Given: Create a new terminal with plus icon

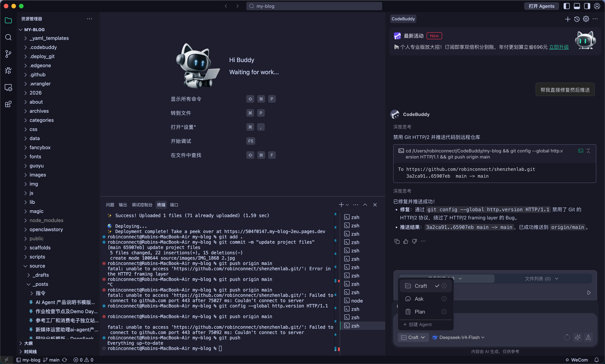Looking at the screenshot, I should click(x=341, y=205).
